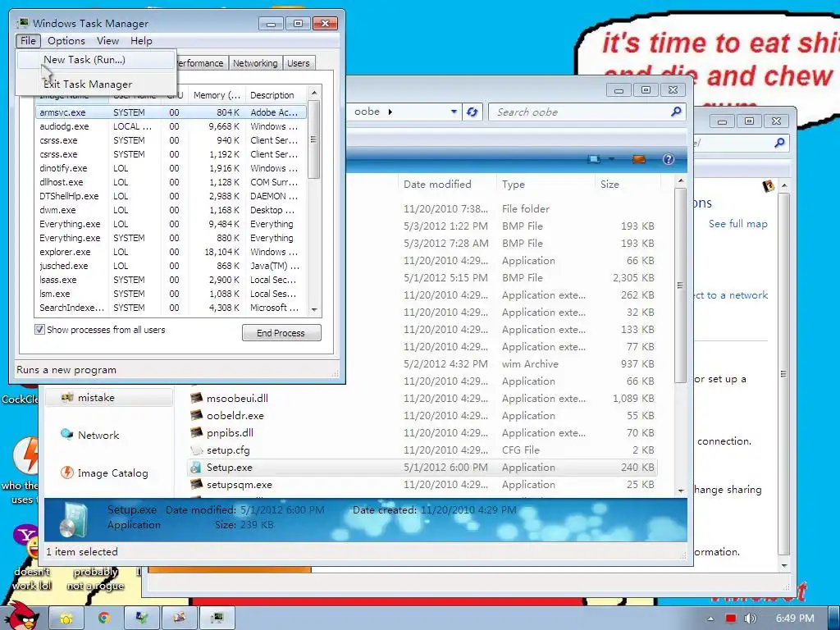Select the dwm.exe process
Viewport: 840px width, 630px height.
[x=171, y=210]
